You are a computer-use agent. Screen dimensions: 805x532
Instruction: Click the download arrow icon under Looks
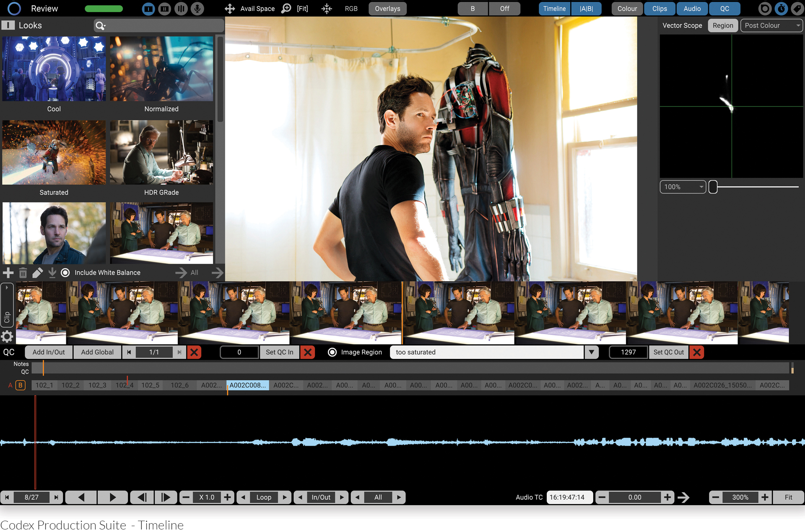52,273
